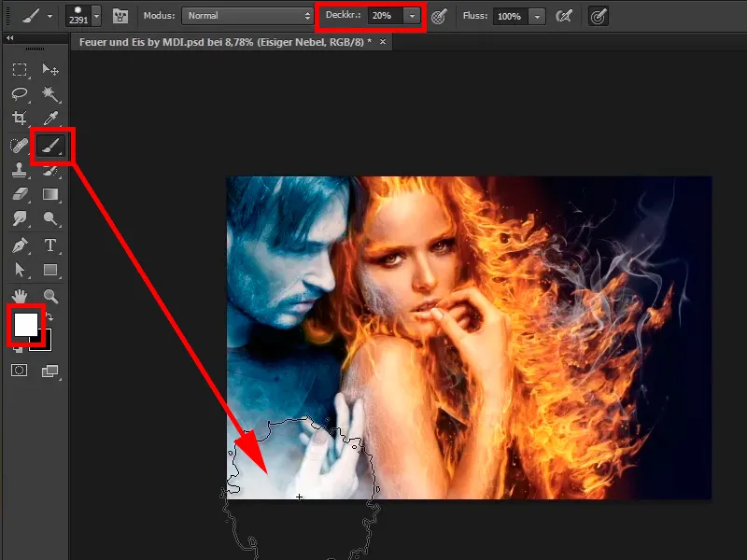The width and height of the screenshot is (747, 560).
Task: Activate the Eraser tool
Action: 20,194
